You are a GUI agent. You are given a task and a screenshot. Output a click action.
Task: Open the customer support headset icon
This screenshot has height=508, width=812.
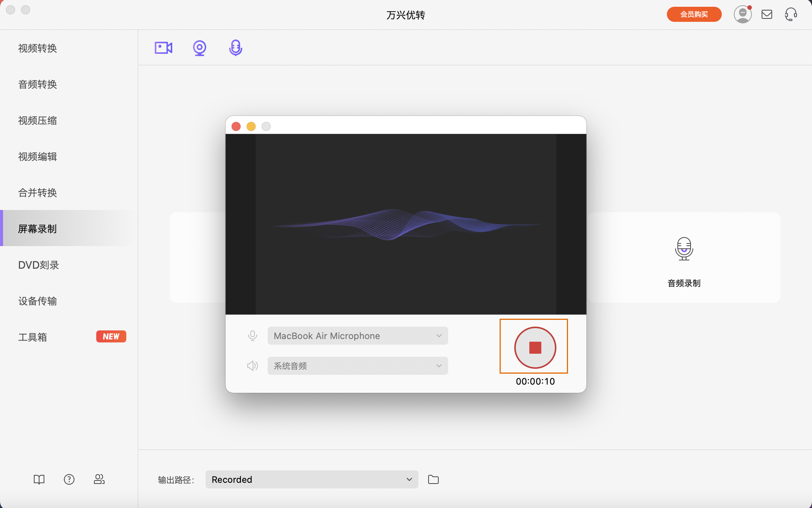pos(791,15)
